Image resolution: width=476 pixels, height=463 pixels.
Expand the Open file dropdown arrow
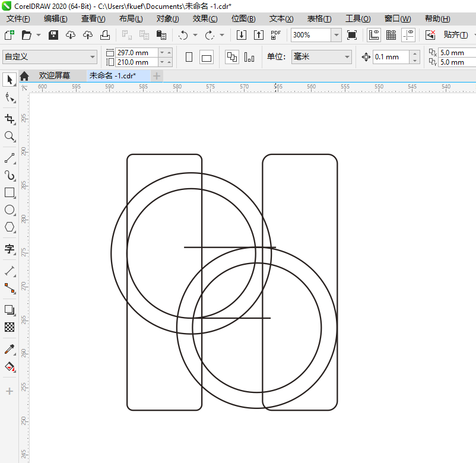[39, 35]
